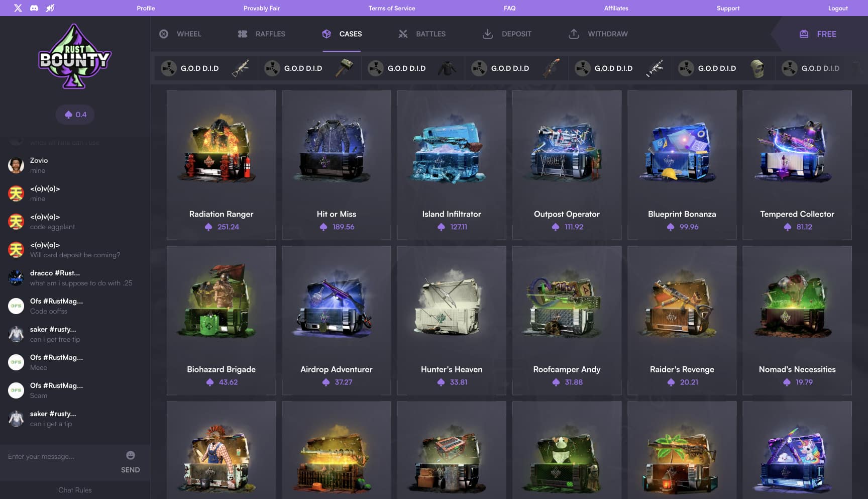868x499 pixels.
Task: Click 'Will card deposit be coming?' message
Action: (x=75, y=255)
